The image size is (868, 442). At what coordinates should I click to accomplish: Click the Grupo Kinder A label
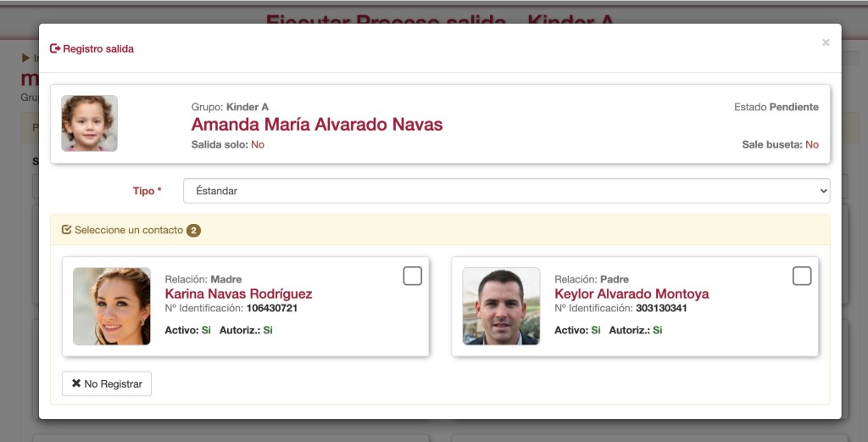tap(230, 107)
